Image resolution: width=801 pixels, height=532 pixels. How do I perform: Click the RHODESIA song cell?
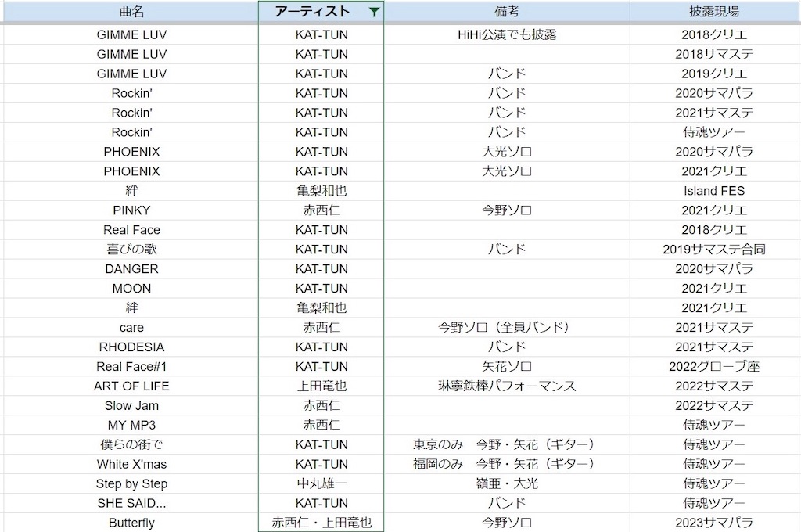(131, 347)
